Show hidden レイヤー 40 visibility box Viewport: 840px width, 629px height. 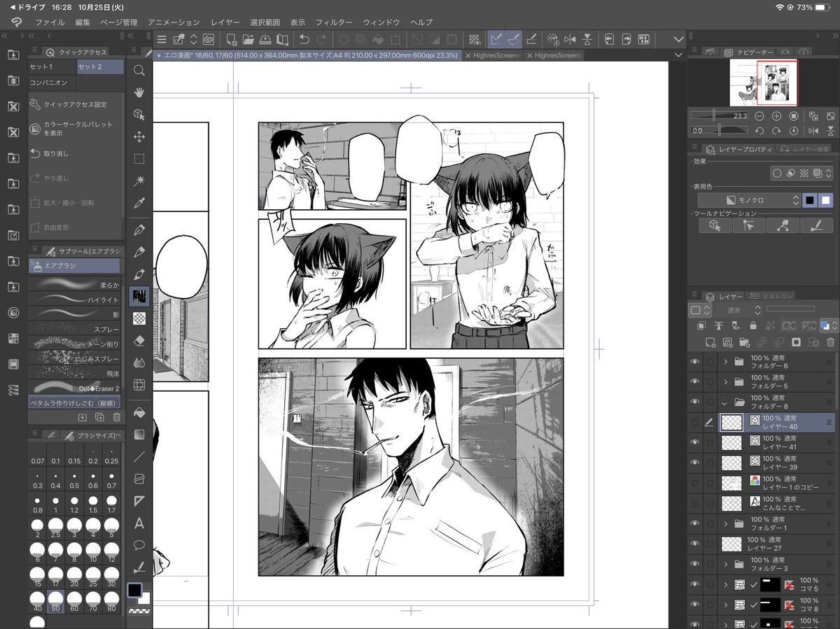pyautogui.click(x=695, y=422)
